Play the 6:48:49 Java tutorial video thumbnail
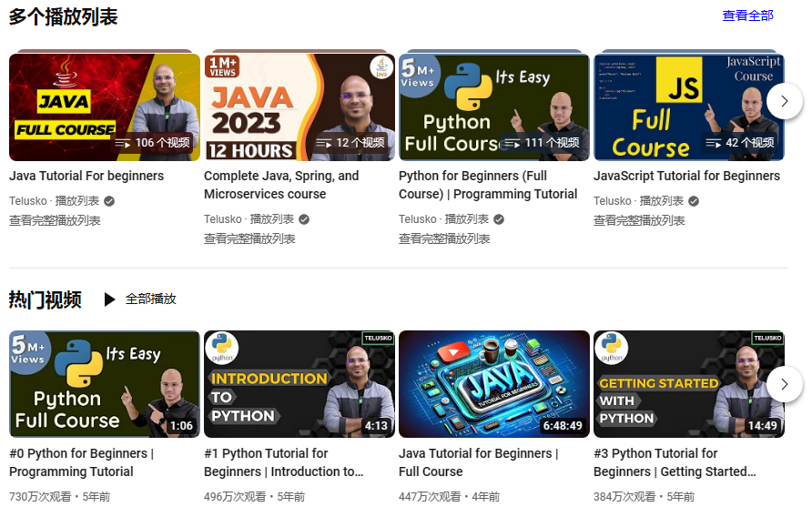 pyautogui.click(x=493, y=384)
